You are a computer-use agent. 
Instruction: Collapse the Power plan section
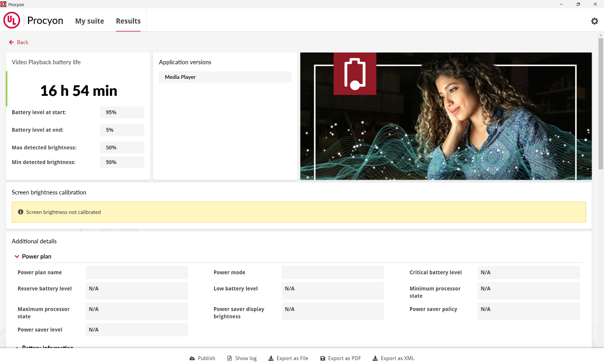(x=17, y=257)
